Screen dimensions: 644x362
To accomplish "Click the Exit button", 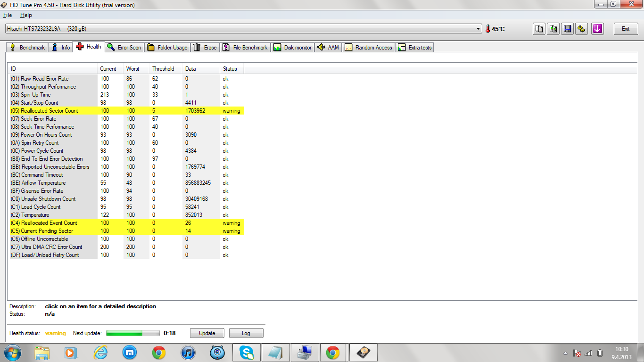I will point(626,29).
